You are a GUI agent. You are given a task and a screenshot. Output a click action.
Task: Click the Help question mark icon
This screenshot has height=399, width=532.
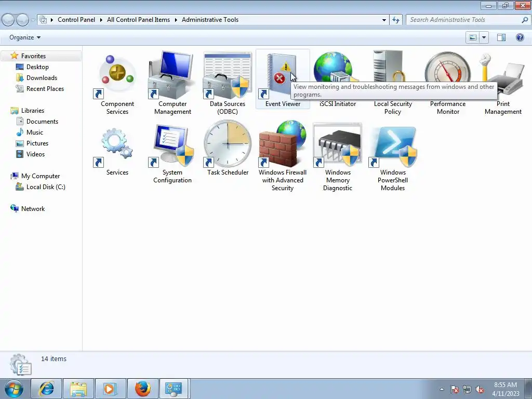[x=520, y=37]
